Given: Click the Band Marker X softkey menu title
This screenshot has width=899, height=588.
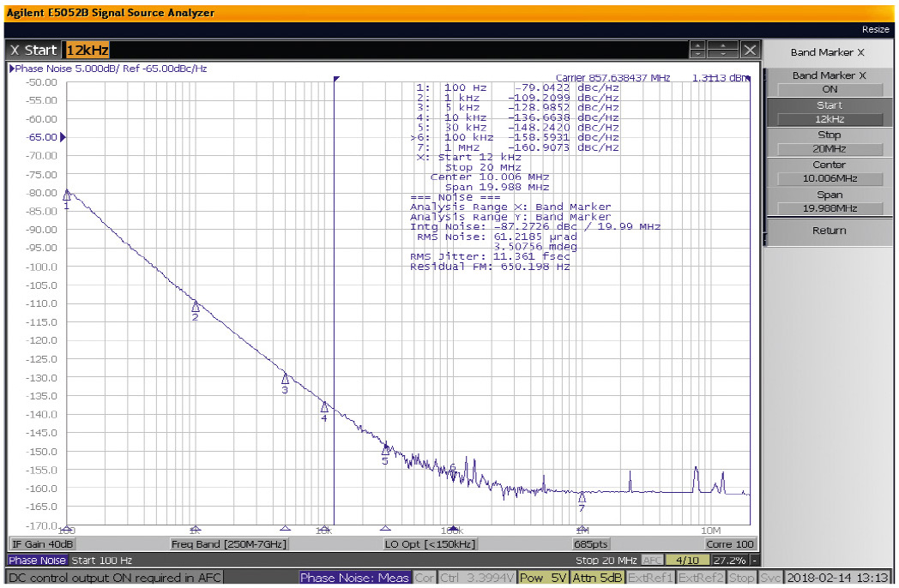Looking at the screenshot, I should tap(827, 52).
